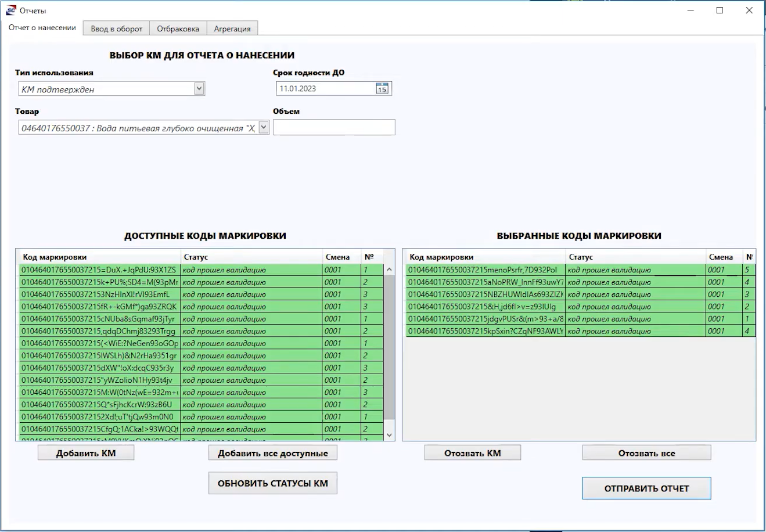
Task: Click the app icon in title bar
Action: (x=10, y=10)
